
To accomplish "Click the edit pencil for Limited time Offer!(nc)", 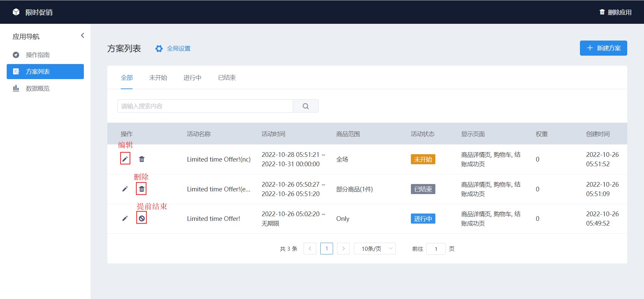I will click(x=125, y=159).
